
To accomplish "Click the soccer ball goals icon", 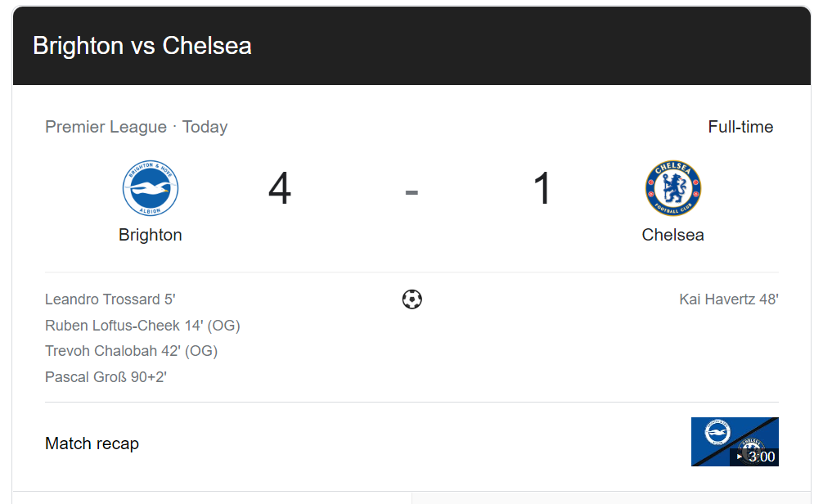I will coord(412,299).
